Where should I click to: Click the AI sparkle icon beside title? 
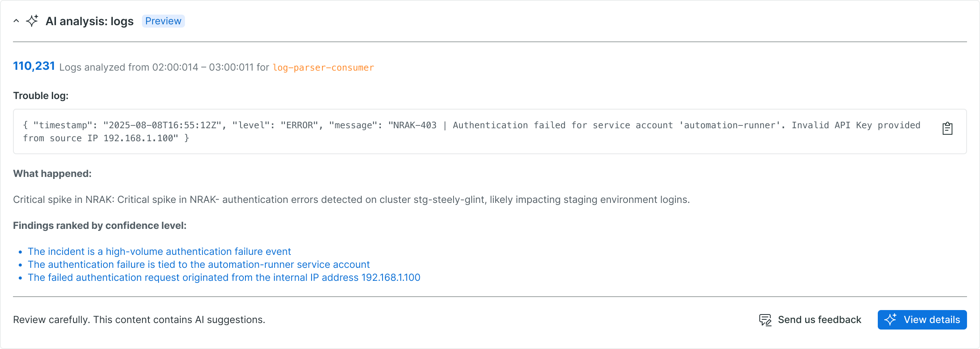[32, 21]
